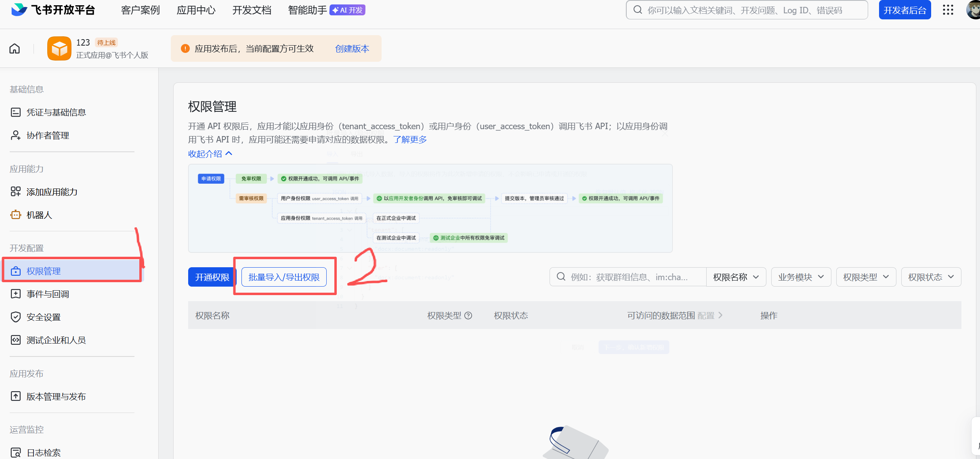Click the home icon in breadcrumb bar

pos(15,49)
